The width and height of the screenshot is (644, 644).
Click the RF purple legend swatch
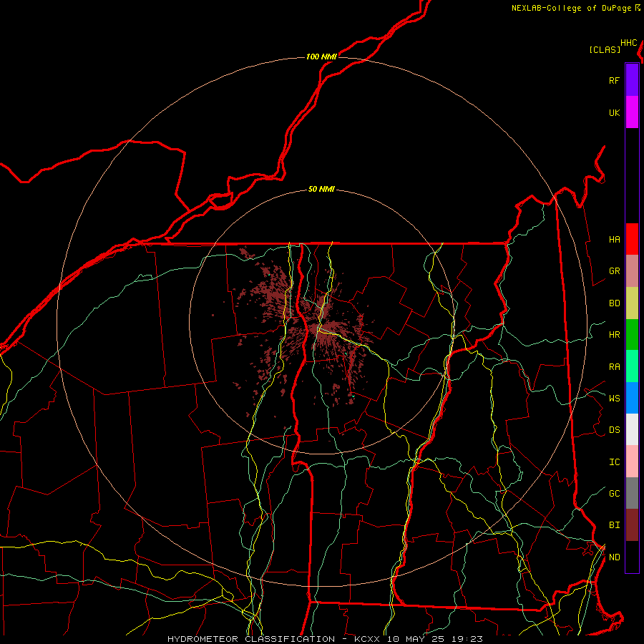[632, 80]
